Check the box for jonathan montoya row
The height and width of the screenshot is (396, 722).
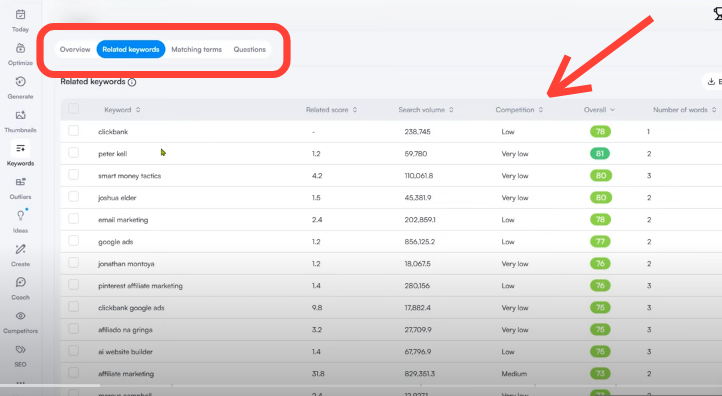tap(73, 262)
